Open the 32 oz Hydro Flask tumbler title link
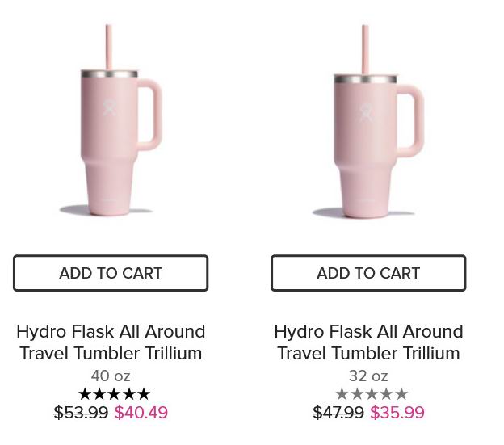 [x=368, y=342]
